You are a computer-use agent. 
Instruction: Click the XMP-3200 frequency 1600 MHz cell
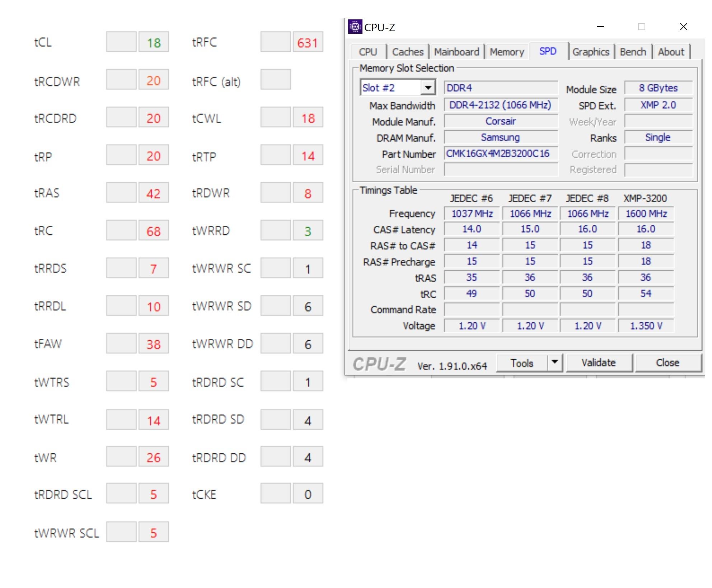(646, 214)
